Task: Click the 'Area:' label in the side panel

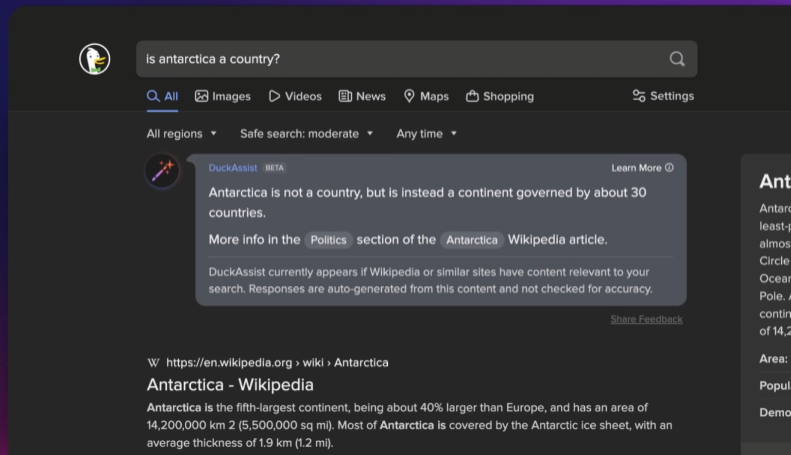Action: pyautogui.click(x=773, y=359)
